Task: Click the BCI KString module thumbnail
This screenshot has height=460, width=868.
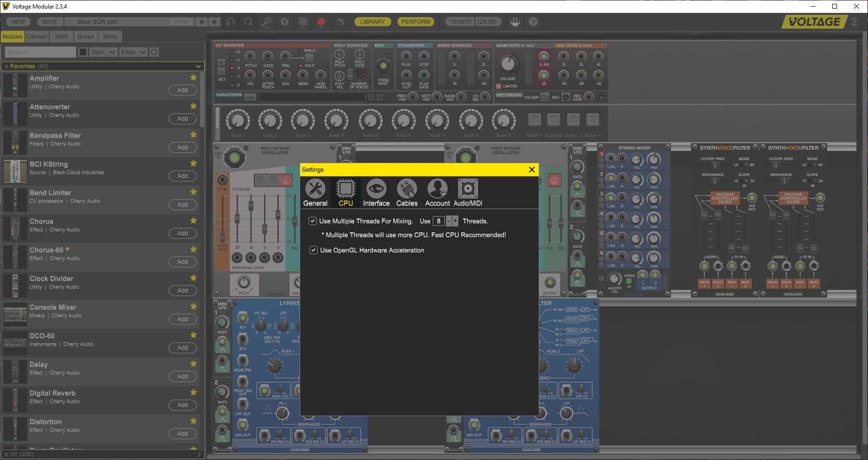Action: pyautogui.click(x=15, y=171)
